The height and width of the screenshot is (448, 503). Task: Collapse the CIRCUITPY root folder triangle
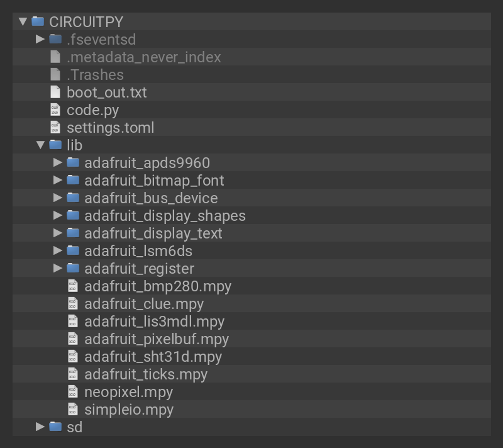coord(23,21)
